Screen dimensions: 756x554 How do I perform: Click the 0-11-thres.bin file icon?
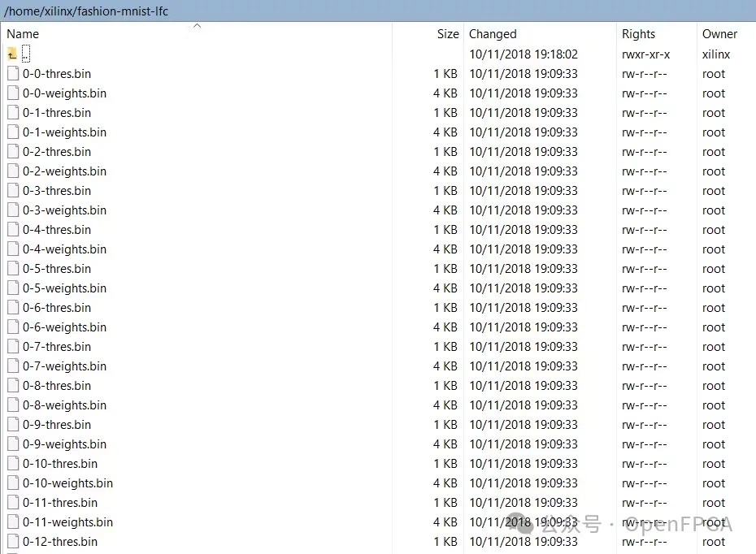tap(13, 503)
